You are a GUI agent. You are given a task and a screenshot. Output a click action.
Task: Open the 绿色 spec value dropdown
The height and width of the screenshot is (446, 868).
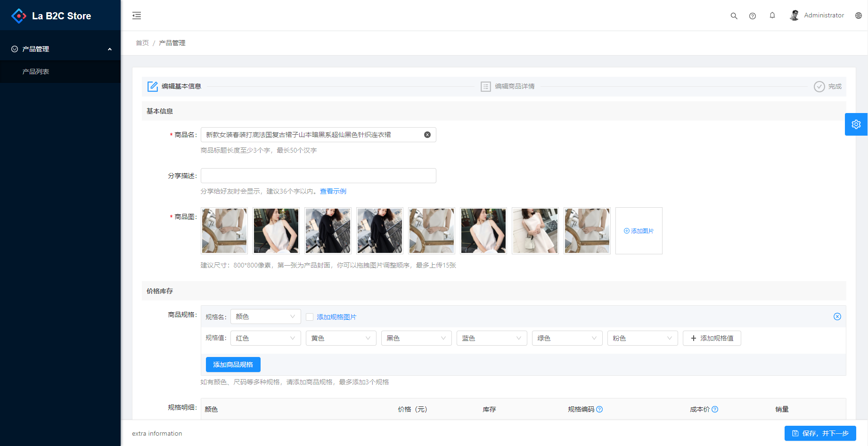tap(567, 338)
